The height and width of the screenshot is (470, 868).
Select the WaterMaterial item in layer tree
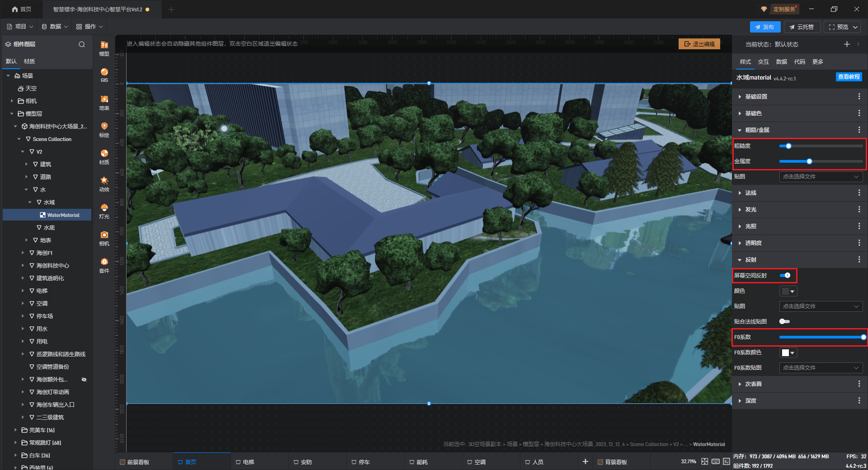[63, 215]
